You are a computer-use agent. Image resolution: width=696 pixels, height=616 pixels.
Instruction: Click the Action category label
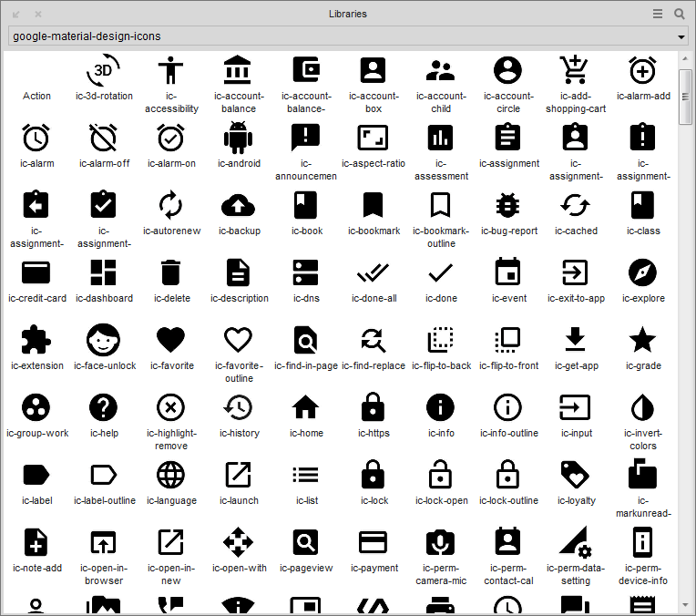[x=36, y=96]
